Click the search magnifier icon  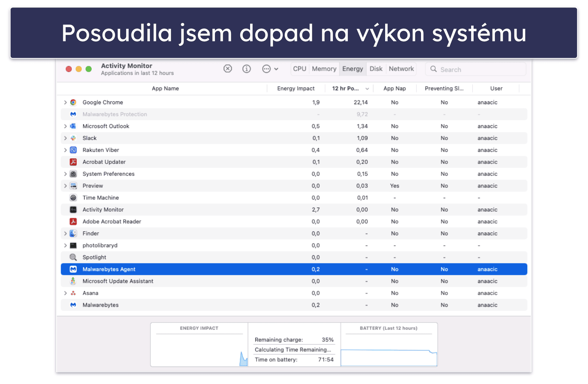(433, 69)
